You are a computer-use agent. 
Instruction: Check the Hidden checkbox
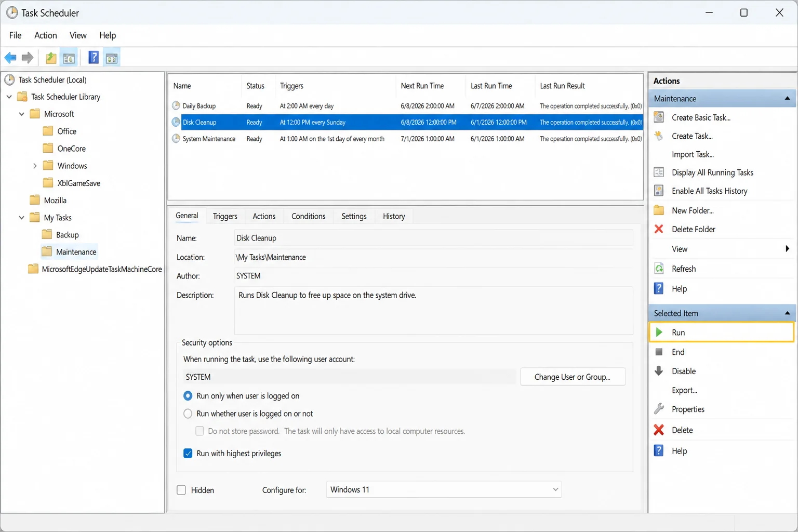tap(181, 490)
